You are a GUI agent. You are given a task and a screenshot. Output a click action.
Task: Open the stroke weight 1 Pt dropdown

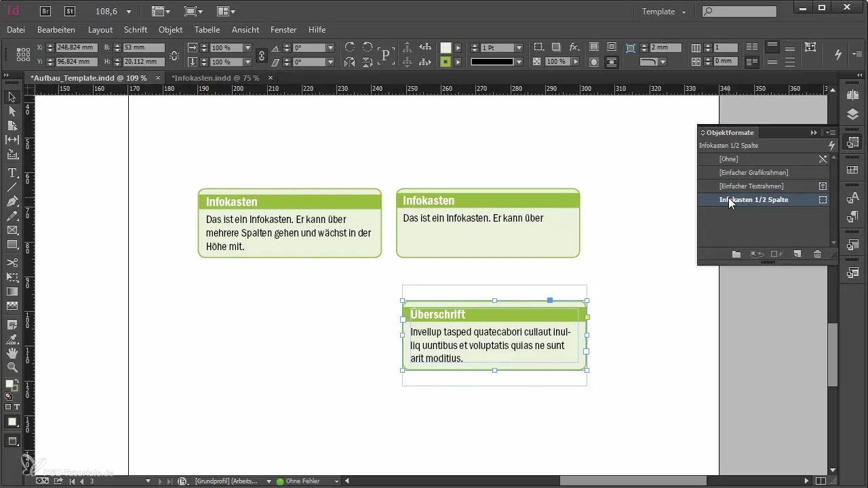pos(519,48)
